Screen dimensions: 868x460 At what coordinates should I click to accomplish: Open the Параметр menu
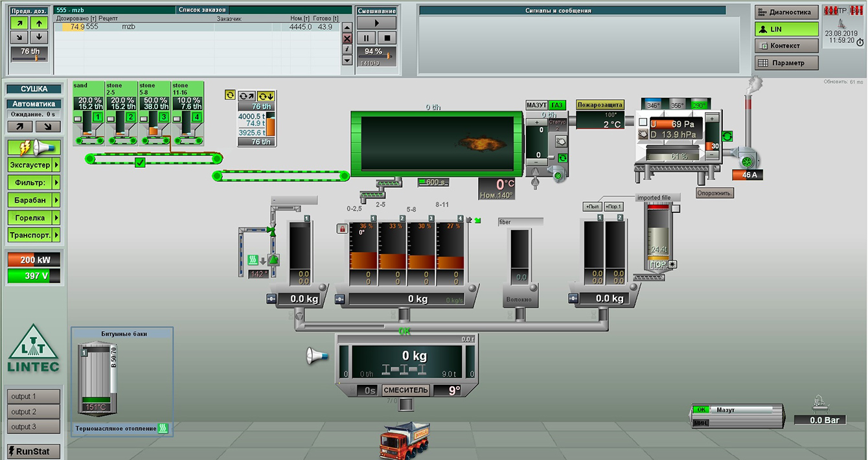click(x=786, y=63)
